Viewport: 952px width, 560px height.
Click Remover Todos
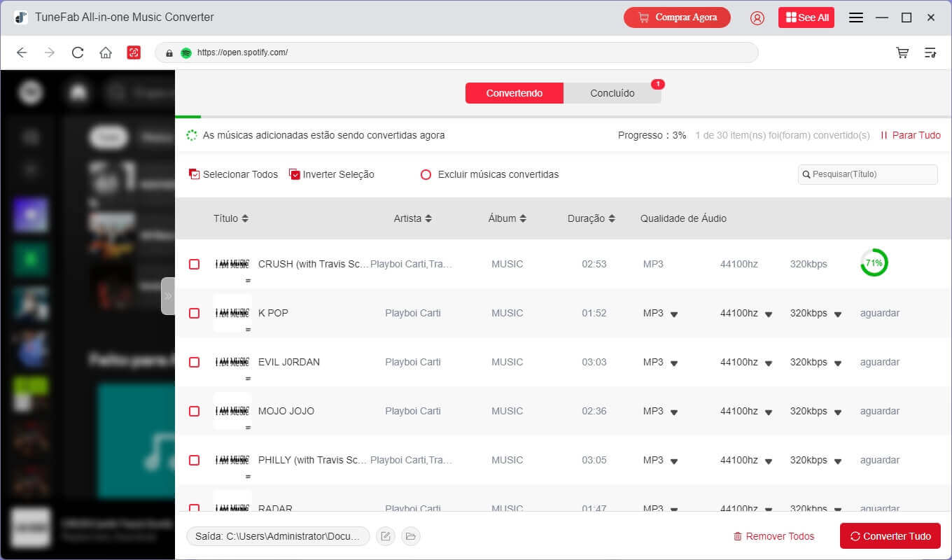point(774,536)
